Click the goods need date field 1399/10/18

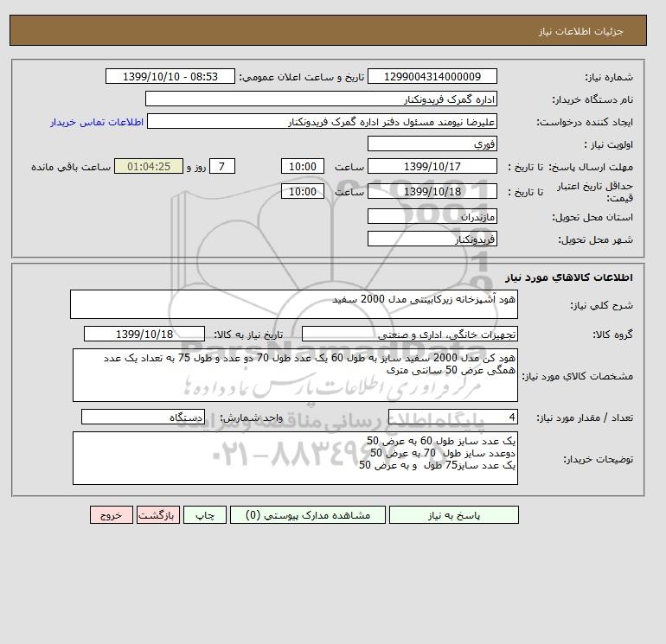tap(144, 334)
